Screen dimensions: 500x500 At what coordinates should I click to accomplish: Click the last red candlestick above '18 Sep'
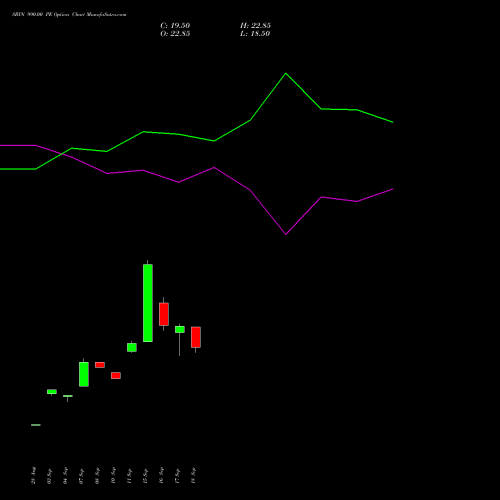[196, 337]
